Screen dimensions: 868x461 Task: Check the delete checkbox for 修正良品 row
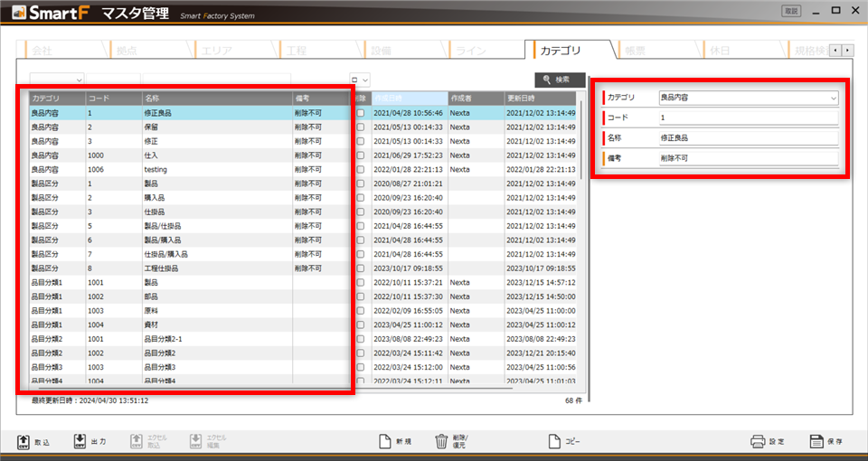pos(361,114)
